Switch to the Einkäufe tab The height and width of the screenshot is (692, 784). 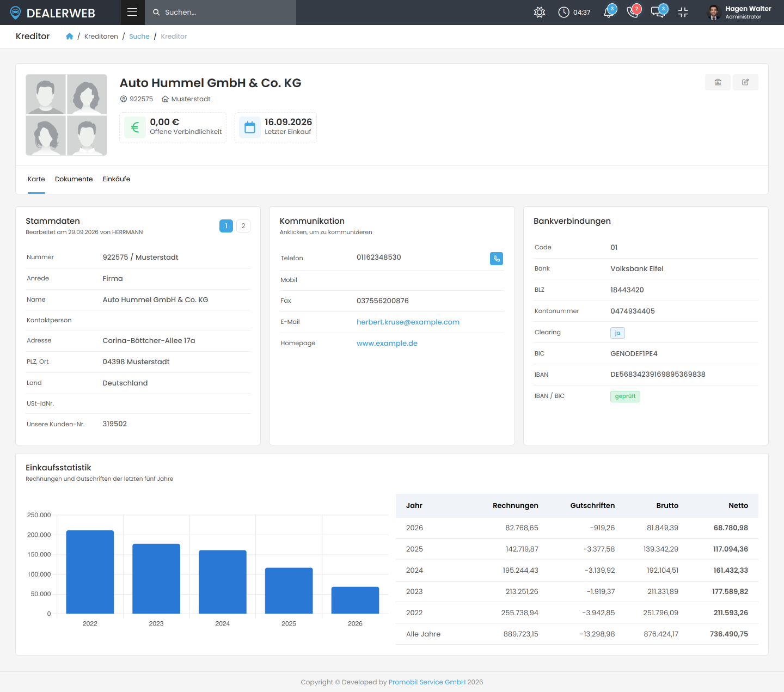pos(117,179)
